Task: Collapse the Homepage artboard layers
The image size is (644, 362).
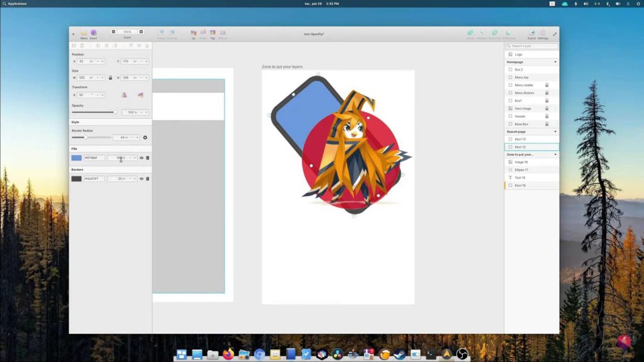Action: [555, 62]
